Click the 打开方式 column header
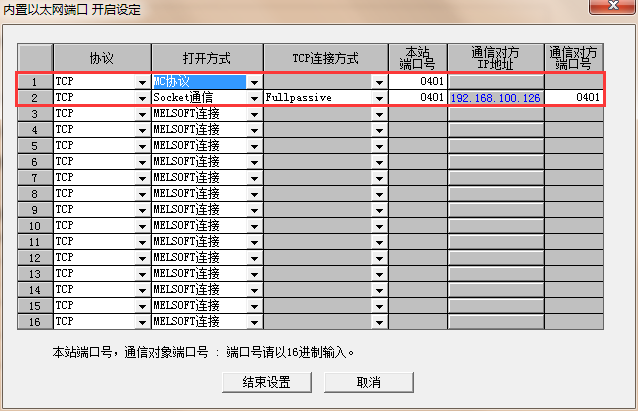This screenshot has width=638, height=411. [207, 58]
